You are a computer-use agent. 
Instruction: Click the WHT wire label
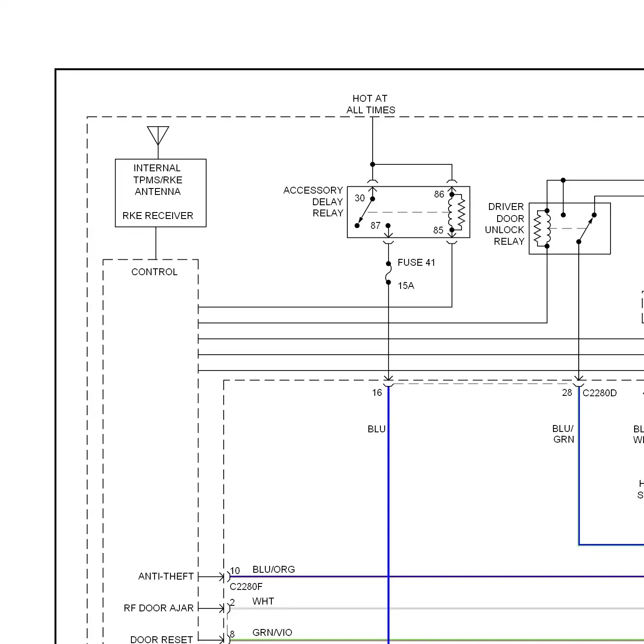point(263,601)
